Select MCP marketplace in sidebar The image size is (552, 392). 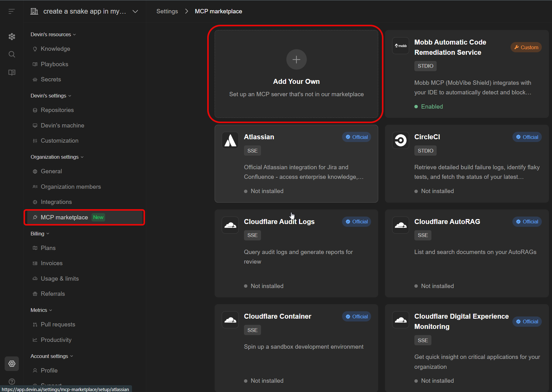tap(64, 218)
